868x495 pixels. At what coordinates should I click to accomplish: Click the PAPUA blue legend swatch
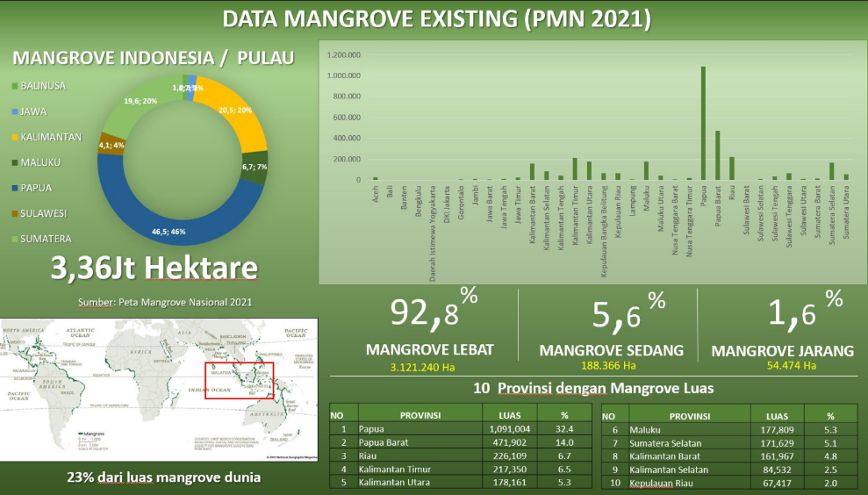tap(14, 188)
